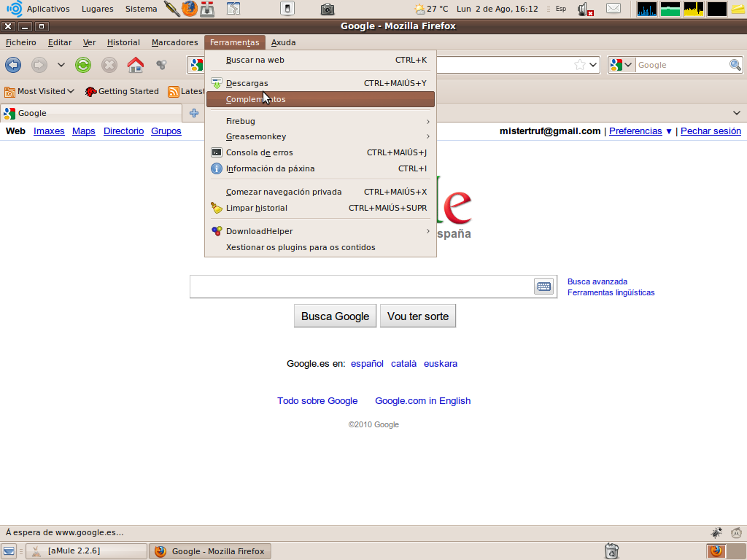The image size is (747, 560).
Task: Click the Latest Headlines RSS feed icon
Action: point(174,91)
